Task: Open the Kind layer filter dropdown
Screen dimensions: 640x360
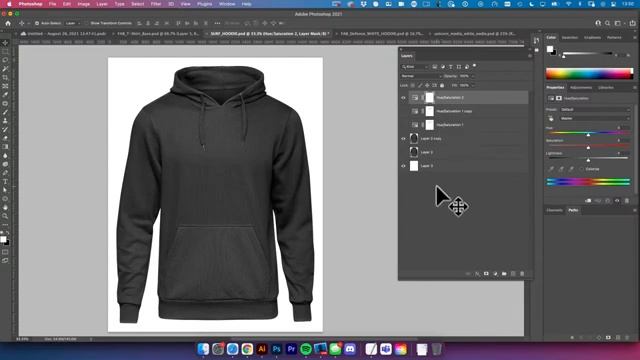Action: (x=415, y=67)
